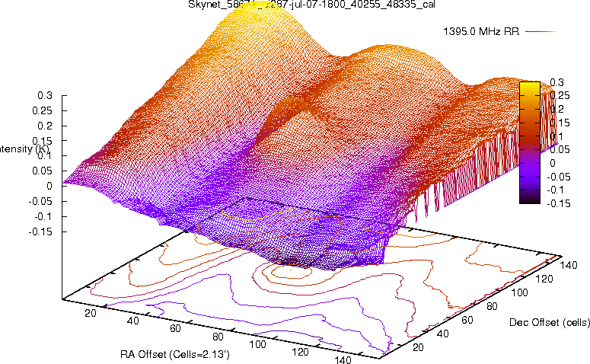Click the 40 tick on the RA Offset axis
This screenshot has width=590, height=364.
click(x=132, y=321)
